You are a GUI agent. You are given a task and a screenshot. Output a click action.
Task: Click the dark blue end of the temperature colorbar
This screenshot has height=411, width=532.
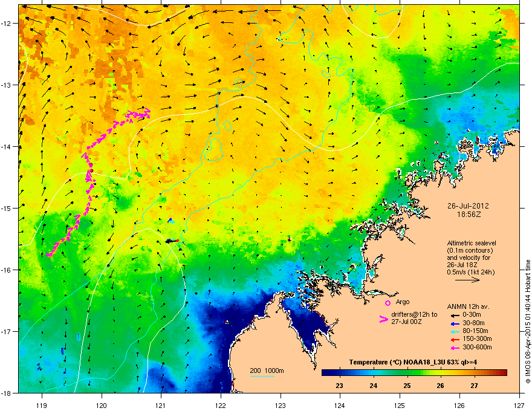[326, 373]
